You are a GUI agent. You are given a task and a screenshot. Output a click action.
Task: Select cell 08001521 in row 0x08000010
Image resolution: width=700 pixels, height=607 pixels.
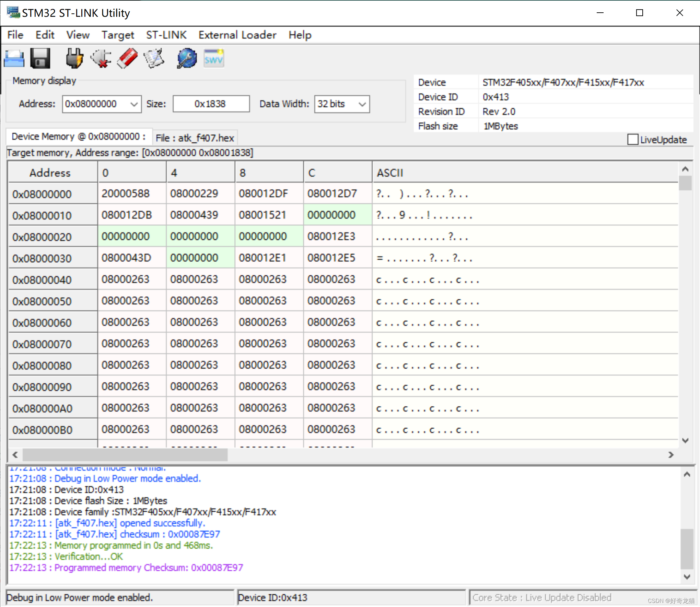[x=269, y=215]
